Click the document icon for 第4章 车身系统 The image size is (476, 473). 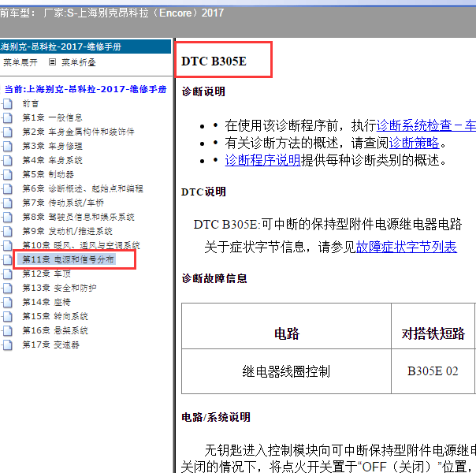[8, 160]
